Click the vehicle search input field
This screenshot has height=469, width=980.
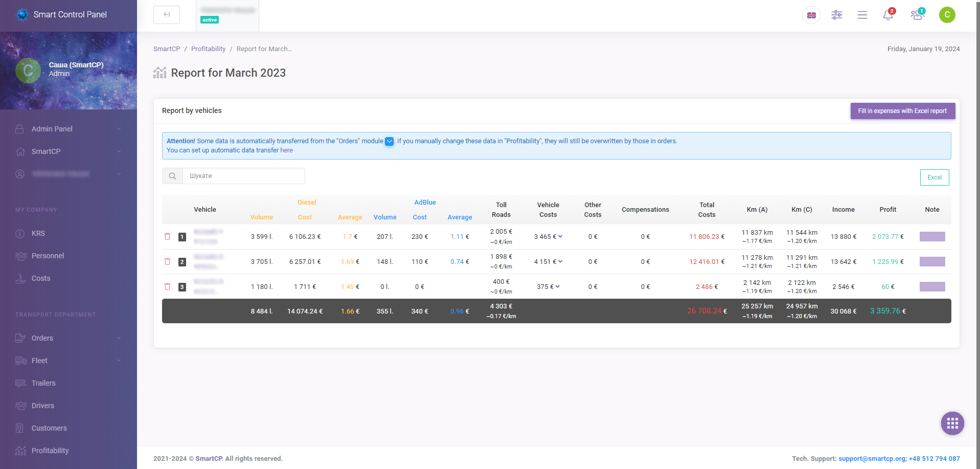click(x=243, y=176)
